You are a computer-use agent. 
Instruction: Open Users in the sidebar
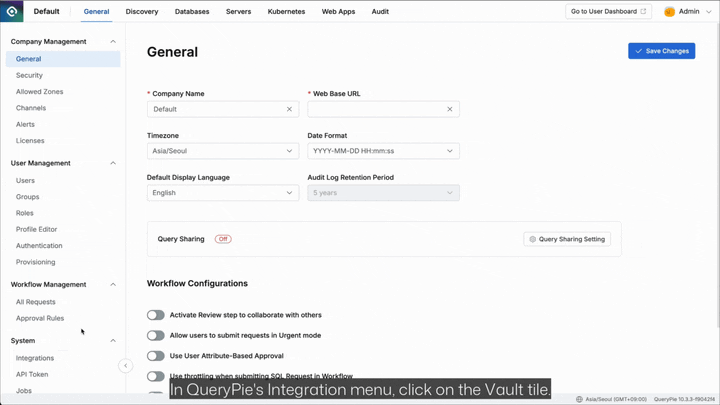pyautogui.click(x=25, y=180)
